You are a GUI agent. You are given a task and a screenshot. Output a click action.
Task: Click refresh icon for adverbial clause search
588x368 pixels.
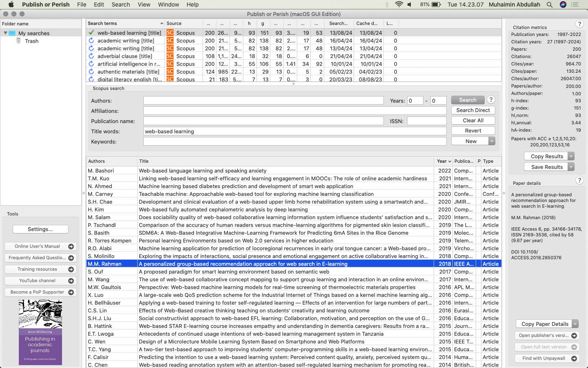click(91, 56)
